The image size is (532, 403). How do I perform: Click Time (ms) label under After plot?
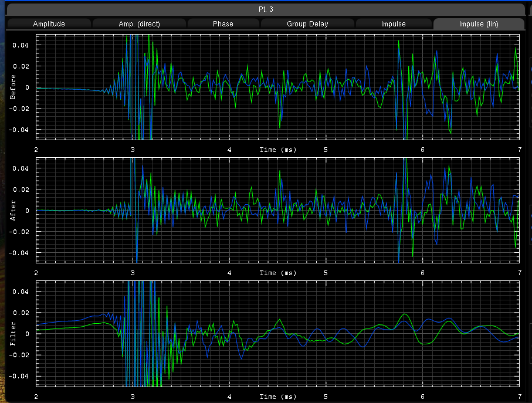click(278, 273)
